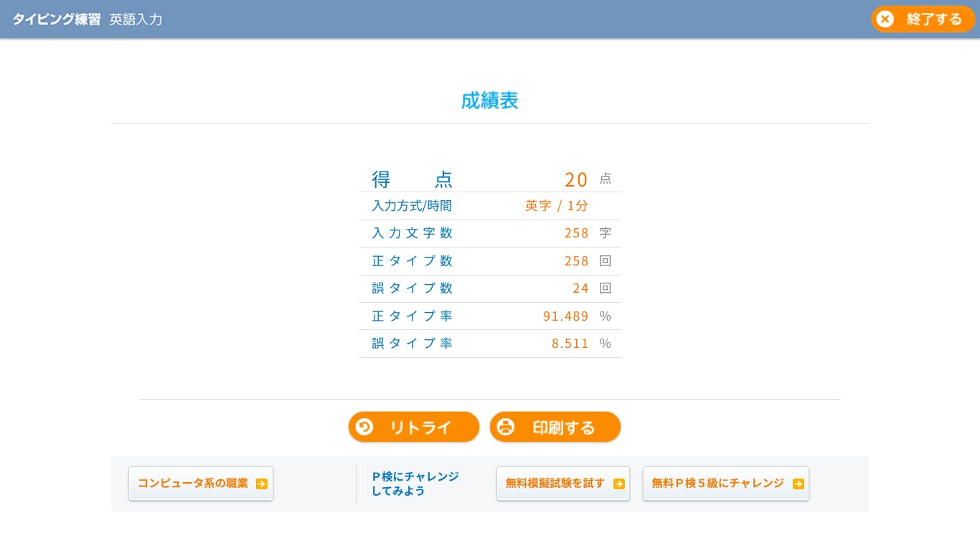Click the 誤タイプ率 value 8.511

(570, 344)
